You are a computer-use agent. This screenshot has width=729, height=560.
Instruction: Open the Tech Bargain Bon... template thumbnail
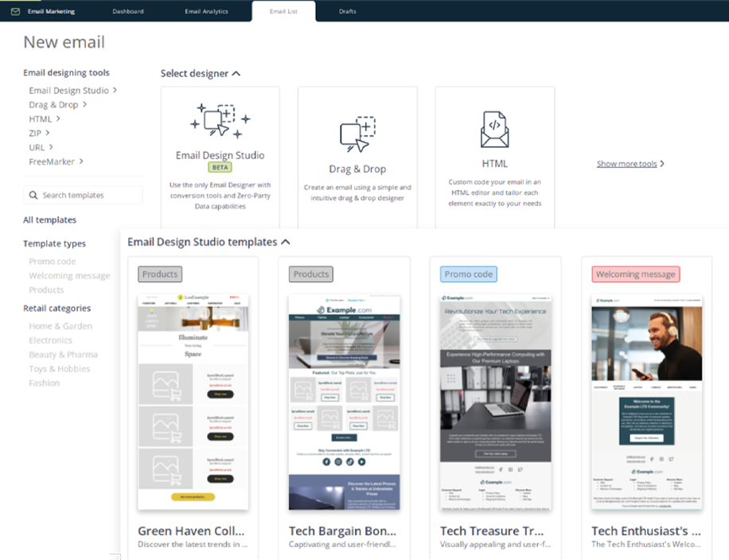[344, 402]
